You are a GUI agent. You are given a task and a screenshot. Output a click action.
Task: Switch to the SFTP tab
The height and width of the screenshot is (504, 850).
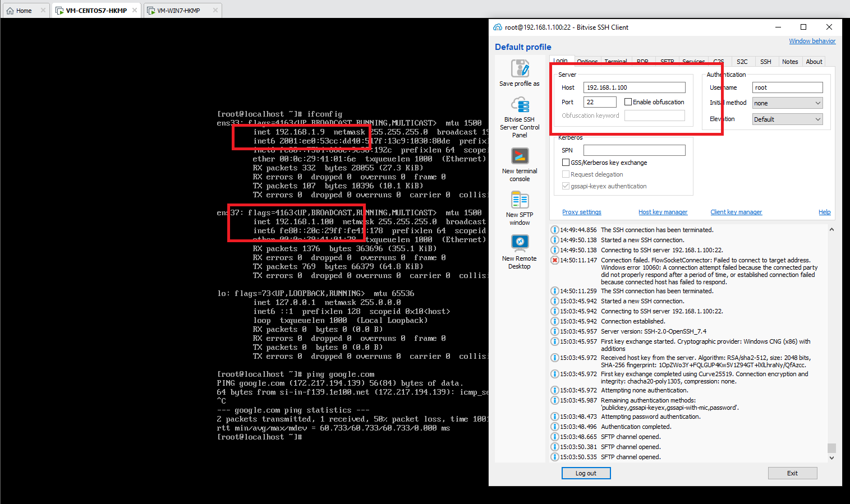click(667, 61)
